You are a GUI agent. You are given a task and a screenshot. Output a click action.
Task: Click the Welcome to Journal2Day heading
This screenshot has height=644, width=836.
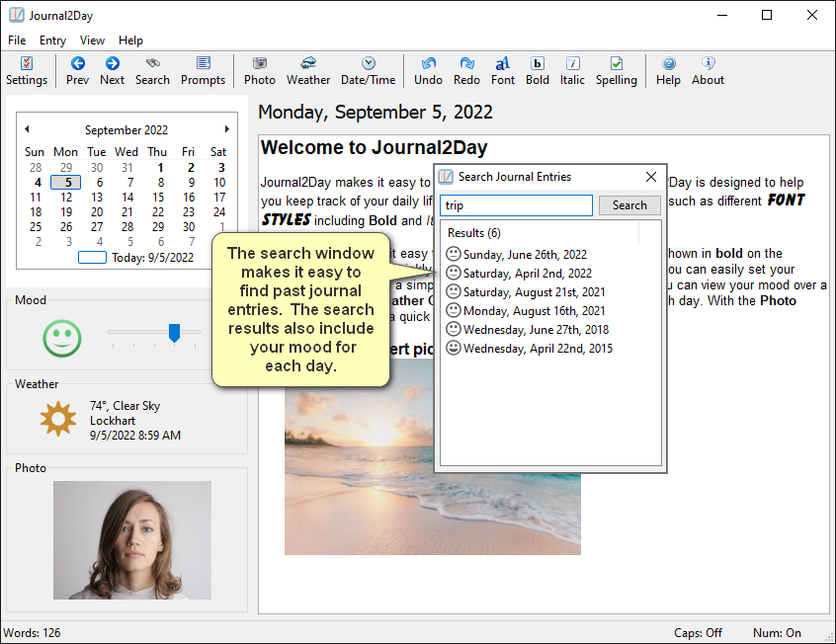pyautogui.click(x=375, y=147)
